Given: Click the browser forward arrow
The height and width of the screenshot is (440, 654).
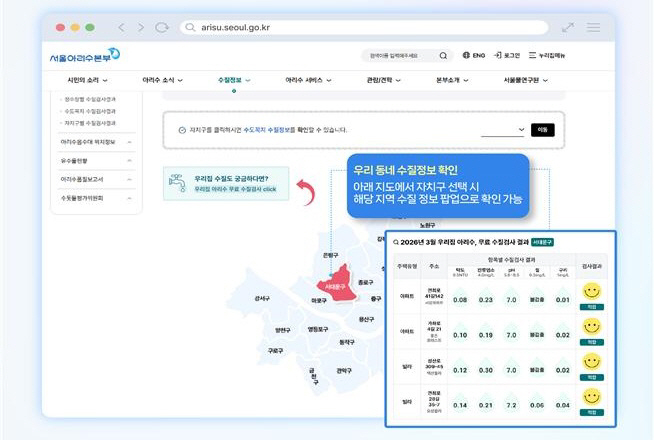Looking at the screenshot, I should 141,28.
